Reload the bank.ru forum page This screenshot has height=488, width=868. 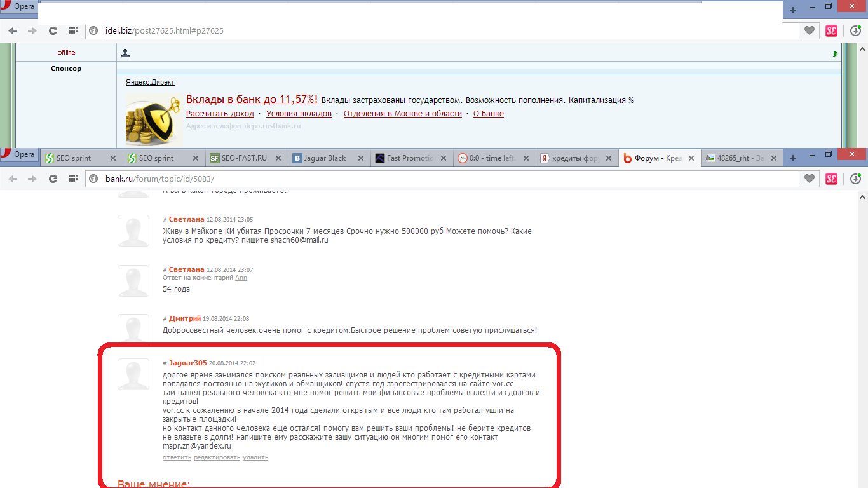tap(53, 179)
